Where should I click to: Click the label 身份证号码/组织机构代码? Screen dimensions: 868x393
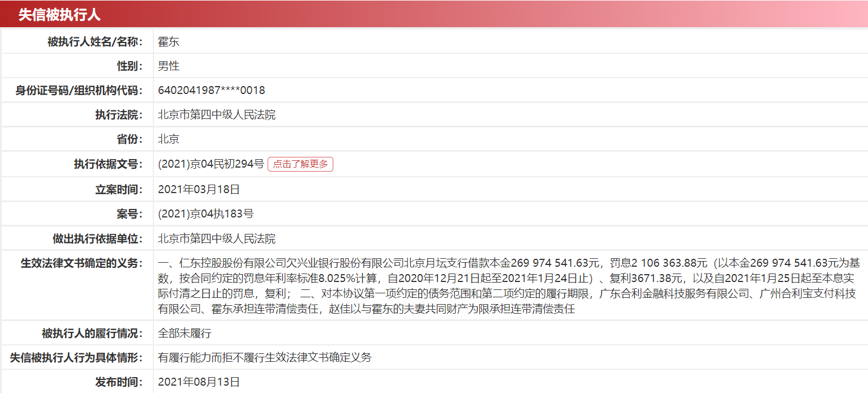pyautogui.click(x=79, y=90)
